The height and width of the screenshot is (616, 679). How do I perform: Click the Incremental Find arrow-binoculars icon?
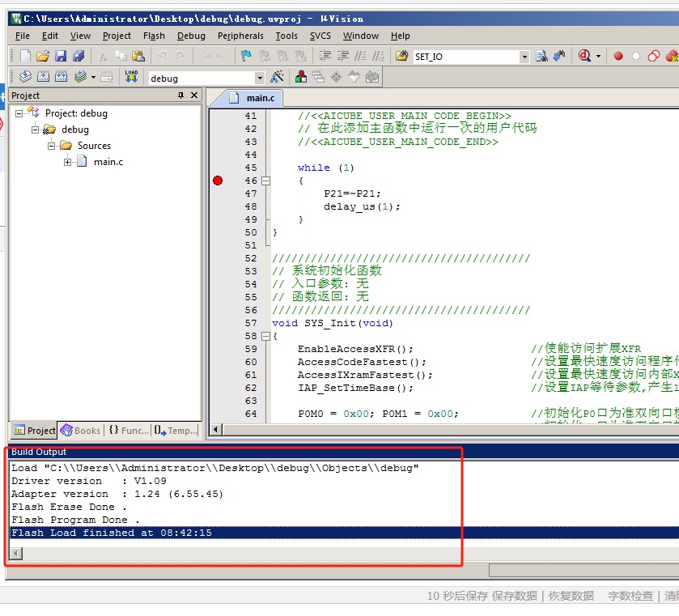click(x=559, y=56)
